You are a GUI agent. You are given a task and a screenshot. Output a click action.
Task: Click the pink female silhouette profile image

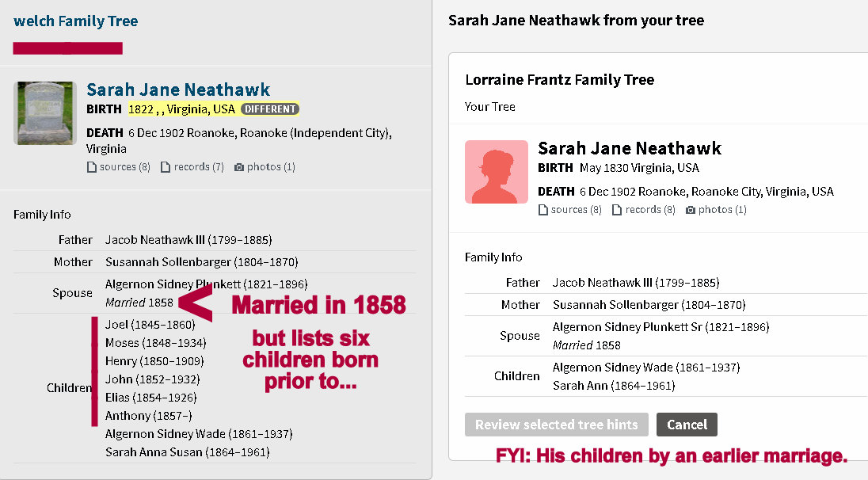[x=497, y=172]
